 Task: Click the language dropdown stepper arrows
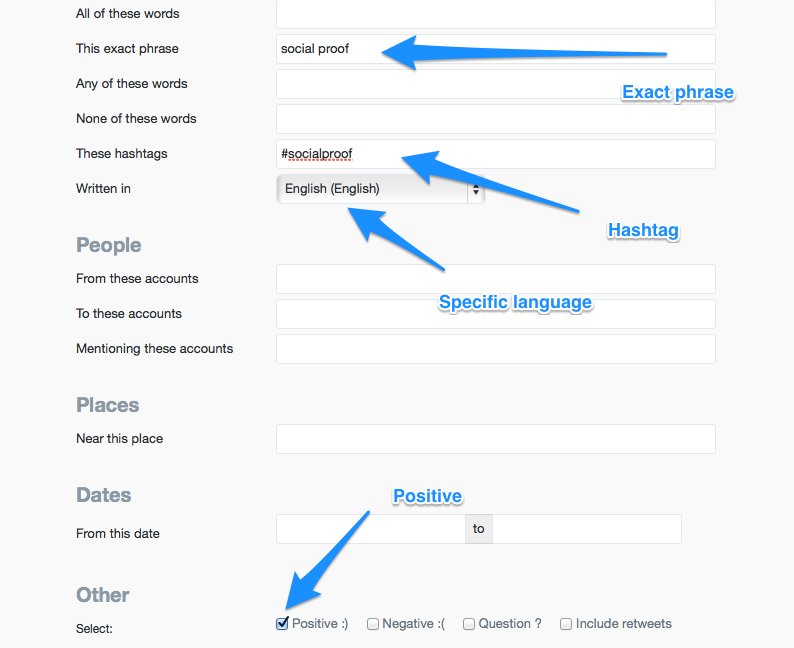pos(476,189)
